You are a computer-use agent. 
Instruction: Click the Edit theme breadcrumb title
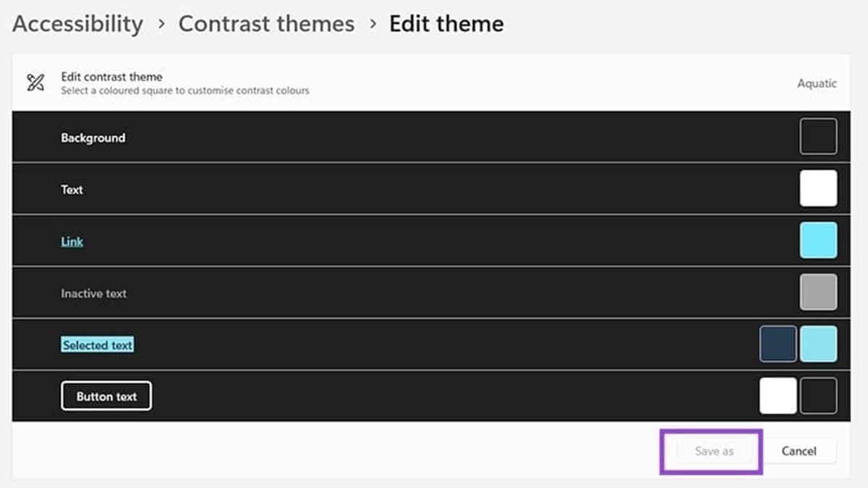pyautogui.click(x=446, y=24)
